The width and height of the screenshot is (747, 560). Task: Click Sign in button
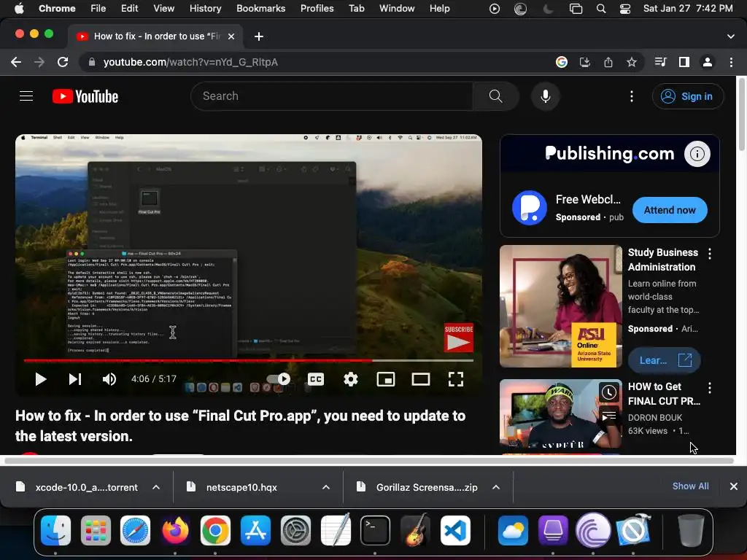(x=688, y=96)
